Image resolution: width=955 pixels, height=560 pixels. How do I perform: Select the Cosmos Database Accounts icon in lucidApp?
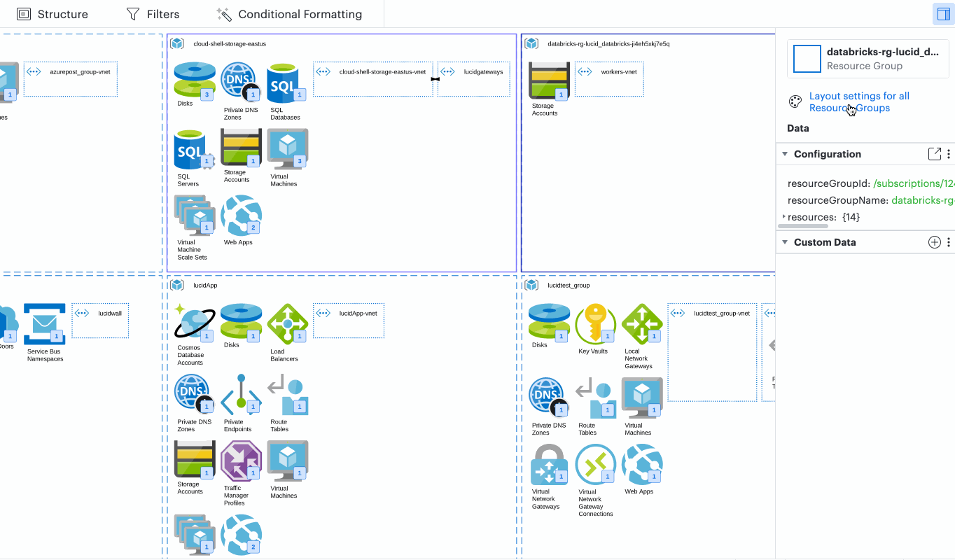coord(194,323)
